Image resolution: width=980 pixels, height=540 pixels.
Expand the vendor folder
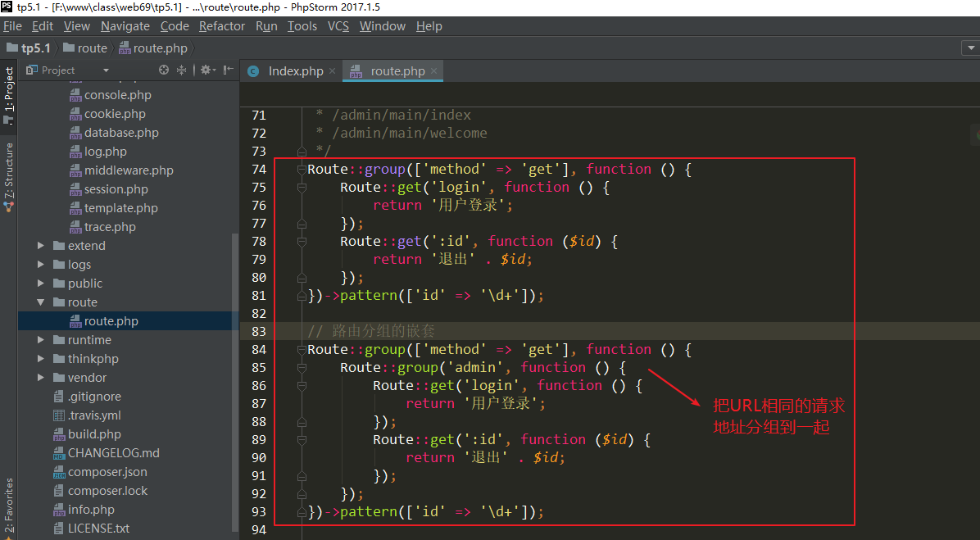[41, 378]
